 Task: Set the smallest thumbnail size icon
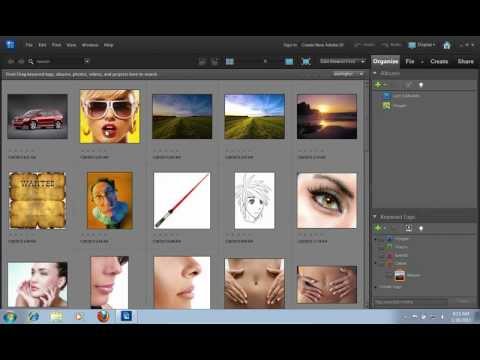coord(230,61)
